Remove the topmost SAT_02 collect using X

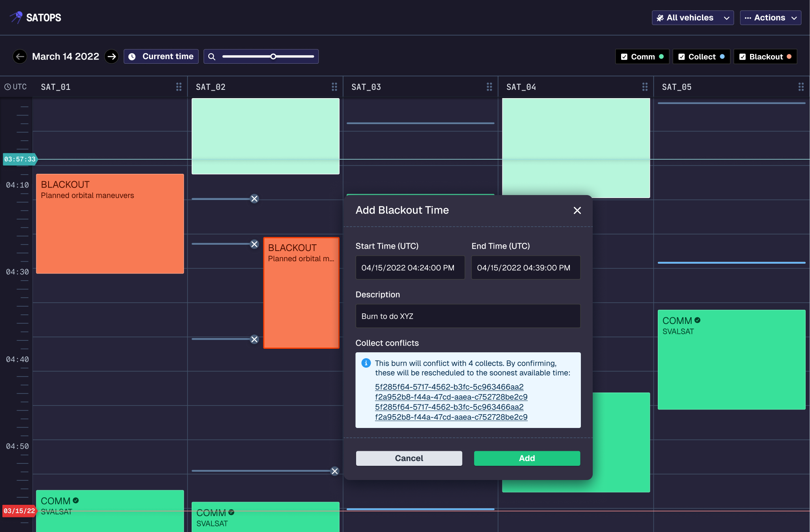(254, 199)
